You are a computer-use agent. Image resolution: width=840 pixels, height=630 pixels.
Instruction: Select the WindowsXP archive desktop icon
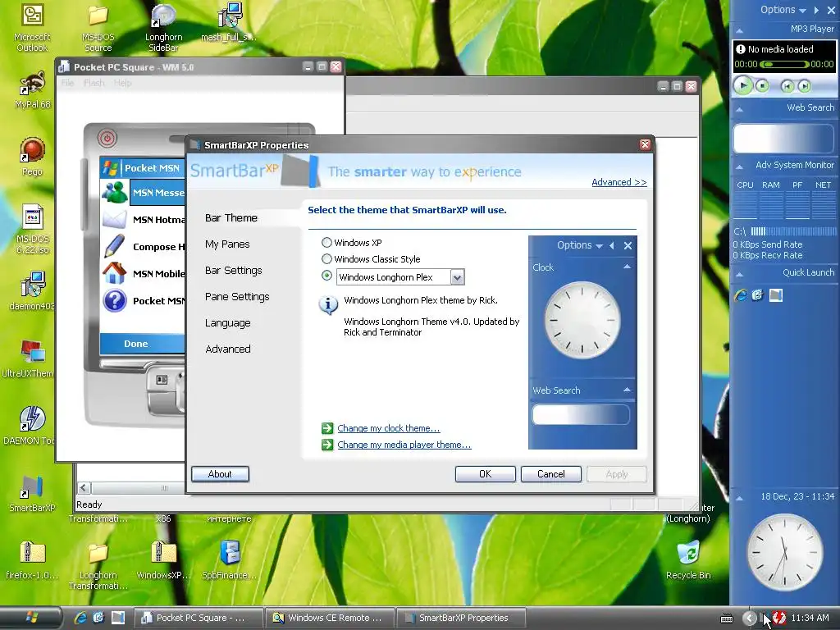[163, 560]
